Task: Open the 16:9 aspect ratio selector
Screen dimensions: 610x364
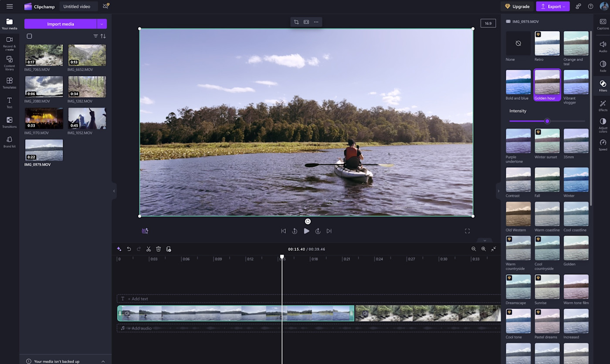Action: pos(488,24)
